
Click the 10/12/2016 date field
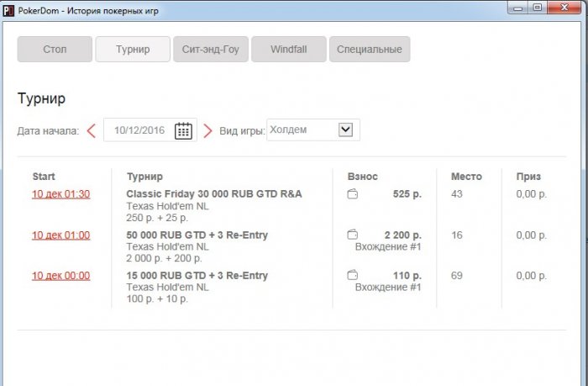point(150,130)
